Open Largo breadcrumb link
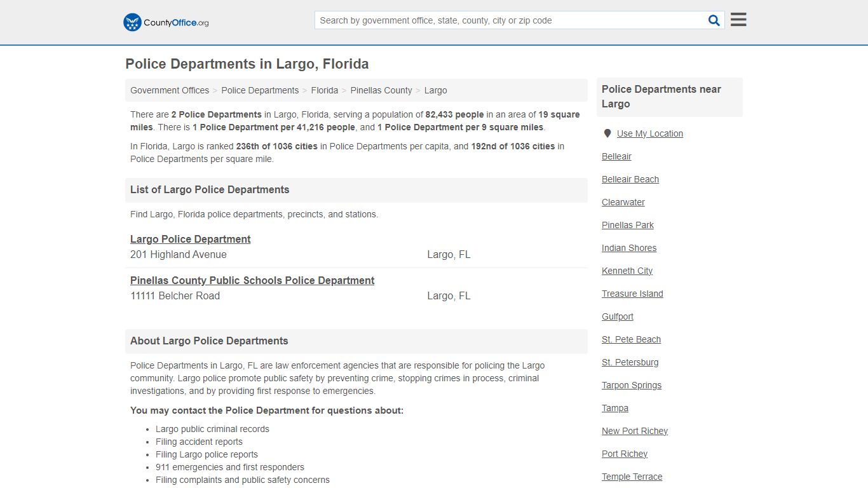Viewport: 868px width, 488px height. tap(436, 90)
